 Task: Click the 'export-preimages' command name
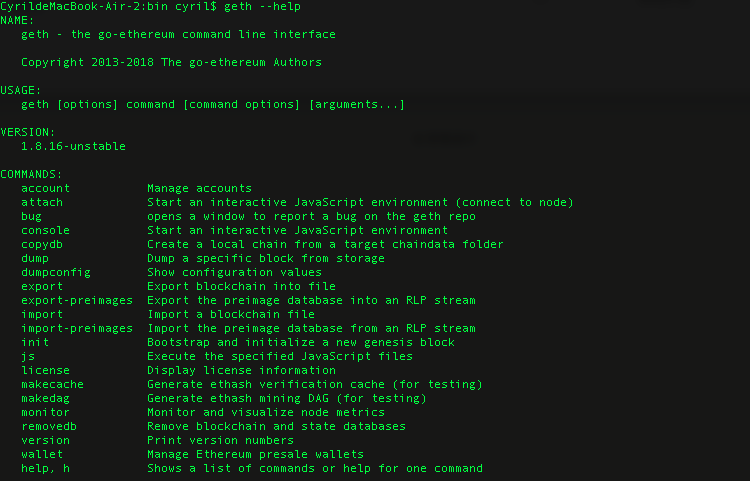click(77, 300)
